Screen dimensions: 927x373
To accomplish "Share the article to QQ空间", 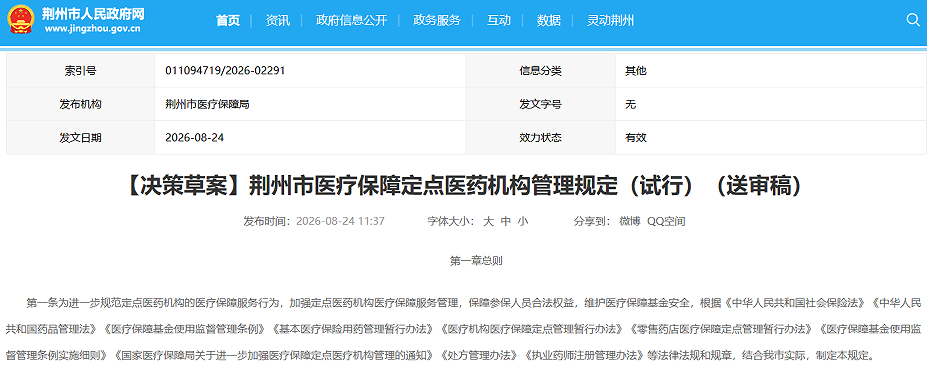I will pyautogui.click(x=666, y=222).
